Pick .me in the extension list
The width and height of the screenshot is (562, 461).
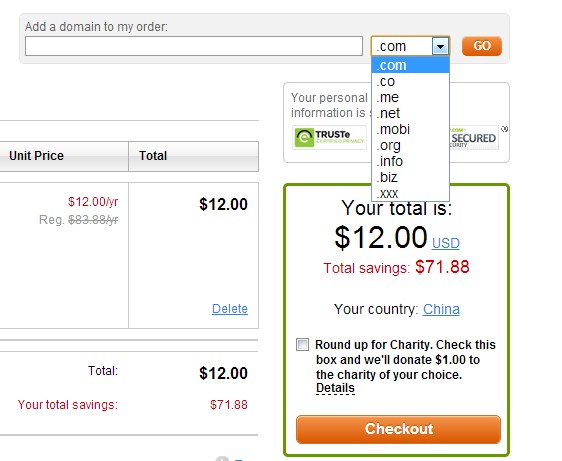[x=410, y=97]
